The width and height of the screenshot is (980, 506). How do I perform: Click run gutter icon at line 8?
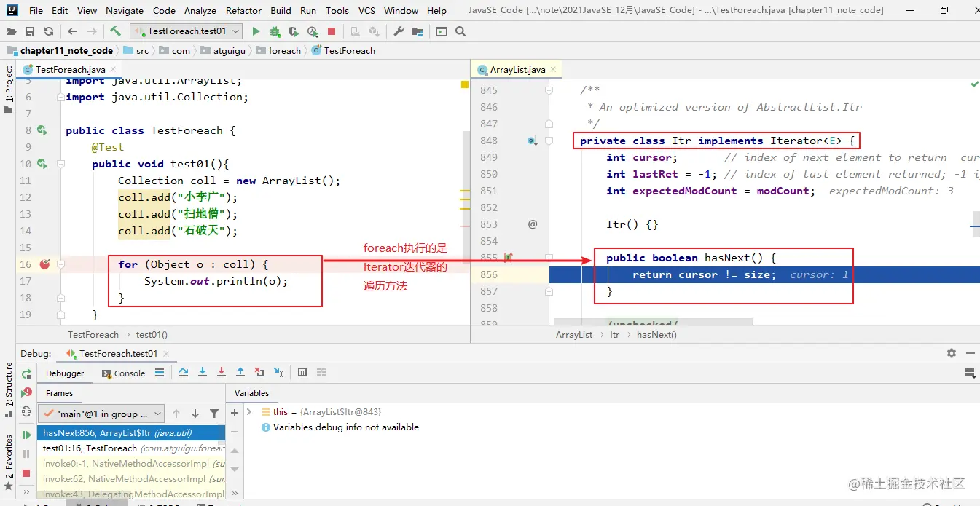[42, 130]
